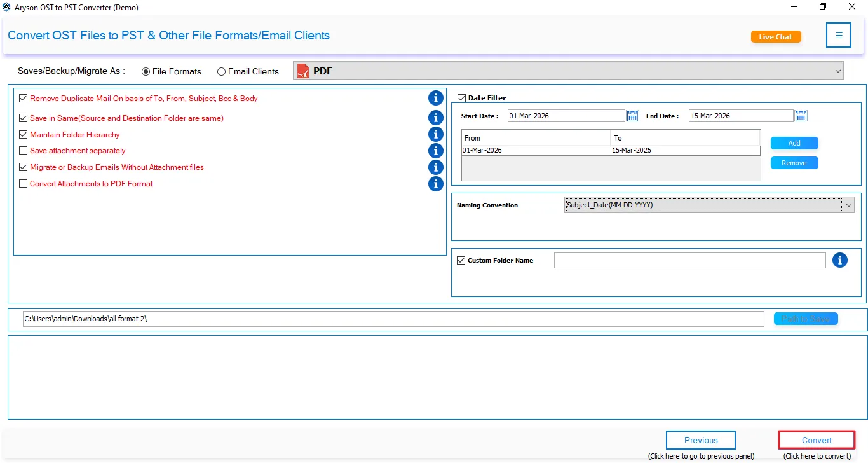Click the info icon beside Custom Folder Name
The height and width of the screenshot is (463, 868).
[x=840, y=260]
